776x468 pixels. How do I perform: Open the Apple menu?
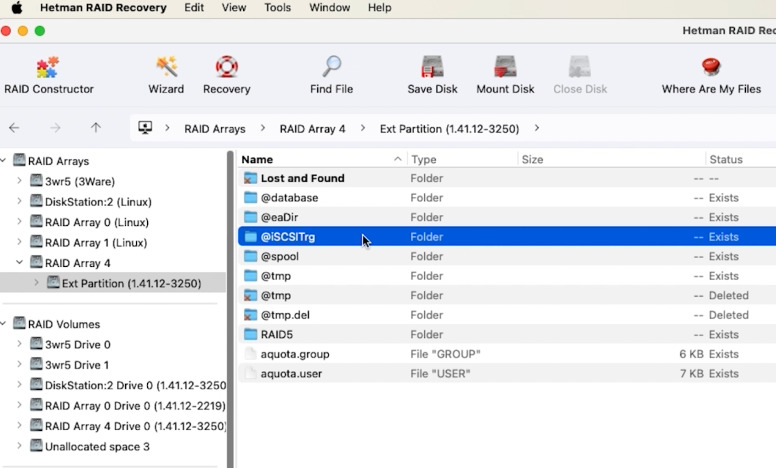point(17,7)
